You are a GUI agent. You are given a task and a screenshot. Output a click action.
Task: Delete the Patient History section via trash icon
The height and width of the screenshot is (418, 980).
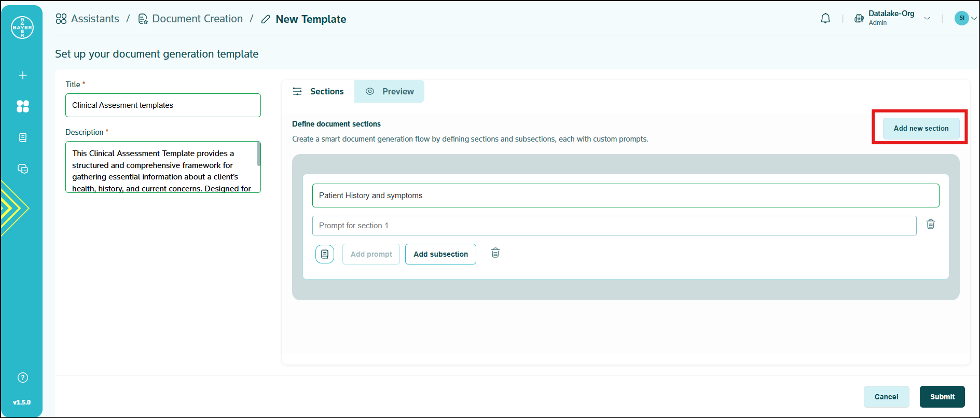495,253
